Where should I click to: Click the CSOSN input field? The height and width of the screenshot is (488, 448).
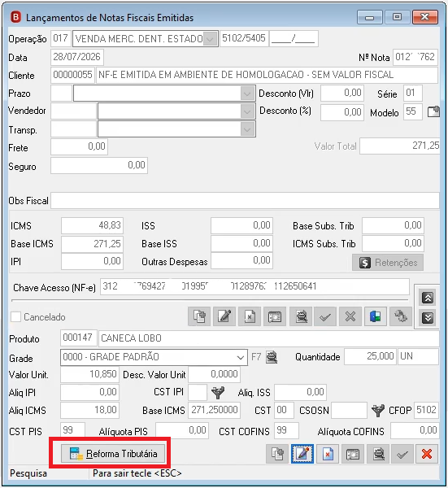pyautogui.click(x=349, y=410)
